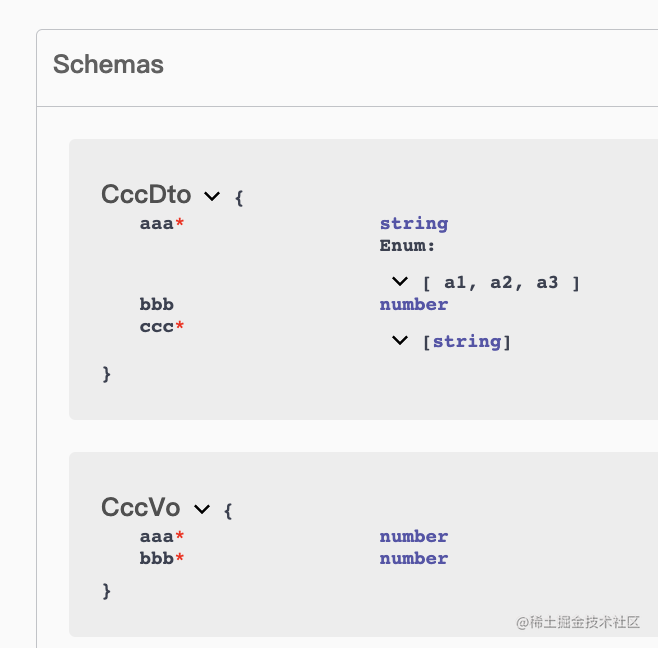Click the enum values a1, a2, a3
Image resolution: width=658 pixels, height=648 pixels.
501,283
